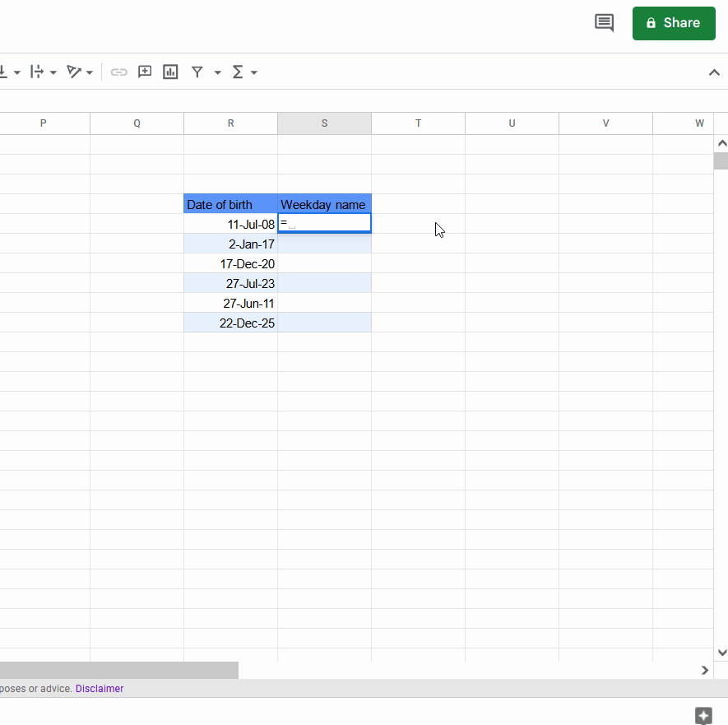Click the create filter funnel icon
Screen dimensions: 728x725
click(197, 72)
